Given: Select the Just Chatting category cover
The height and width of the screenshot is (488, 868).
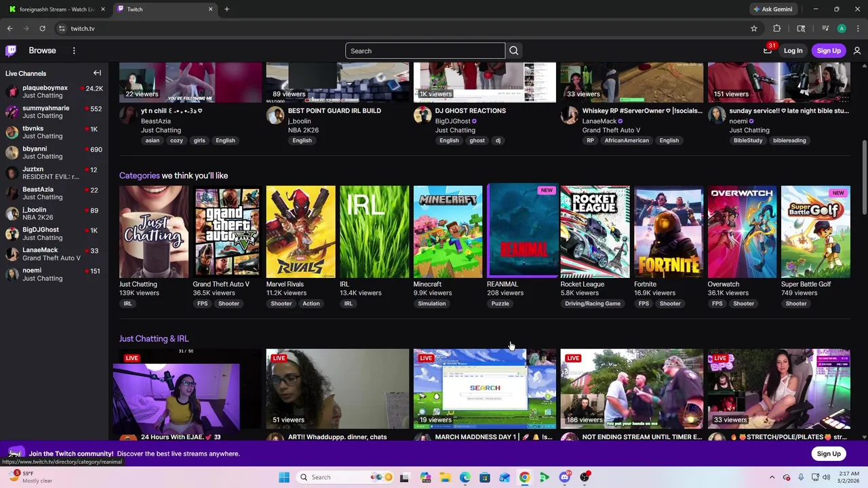Looking at the screenshot, I should tap(154, 232).
